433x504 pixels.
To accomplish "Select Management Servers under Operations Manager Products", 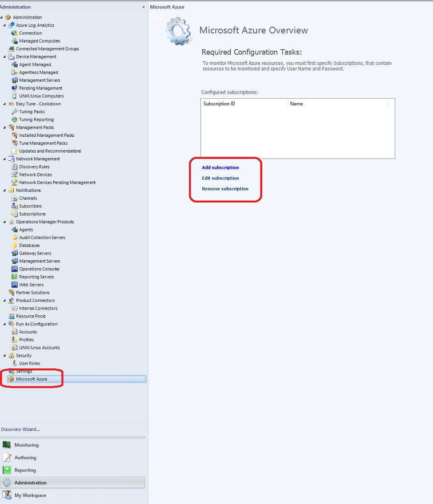I will [40, 261].
